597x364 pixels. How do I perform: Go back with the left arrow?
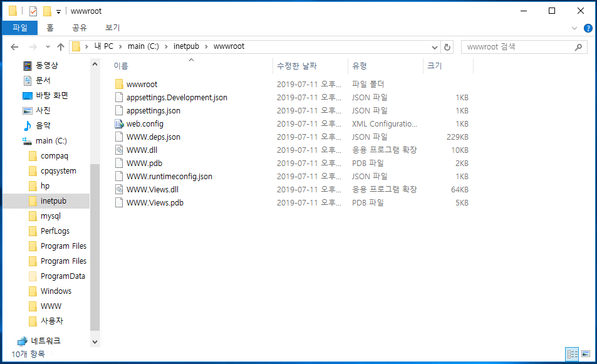14,47
